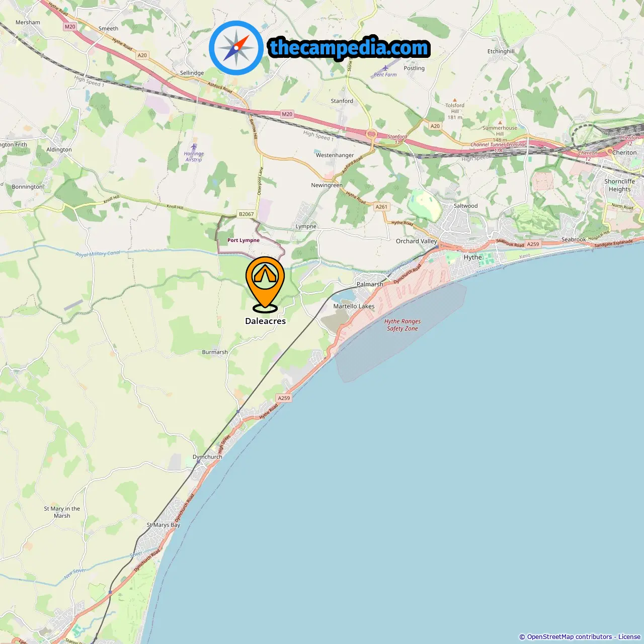This screenshot has width=644, height=644.
Task: Click the B2067 road shield
Action: tap(247, 214)
